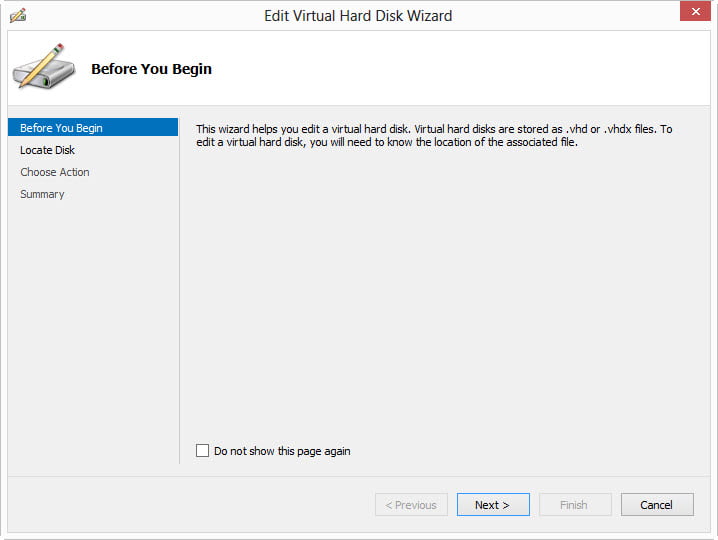Click the Finish button
This screenshot has width=718, height=540.
(x=574, y=505)
